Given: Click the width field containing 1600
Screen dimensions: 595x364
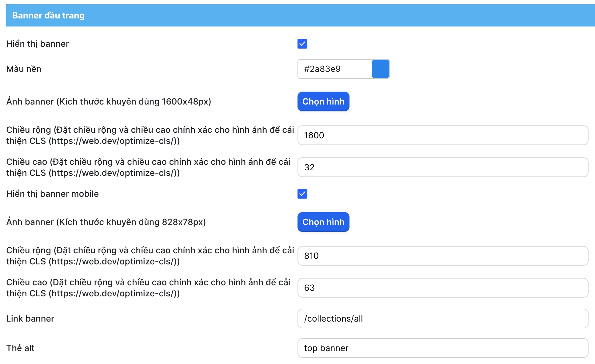Looking at the screenshot, I should click(442, 135).
